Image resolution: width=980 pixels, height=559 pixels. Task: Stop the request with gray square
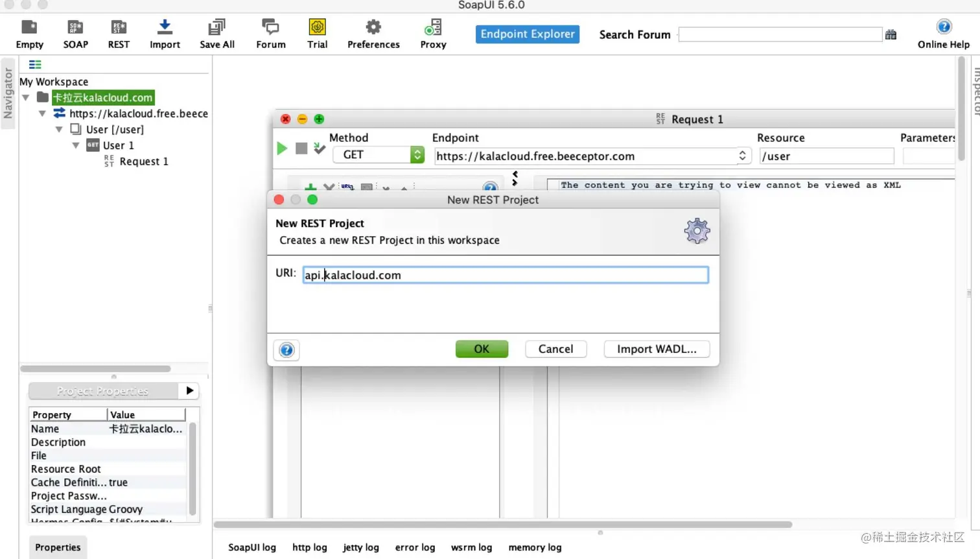tap(301, 149)
